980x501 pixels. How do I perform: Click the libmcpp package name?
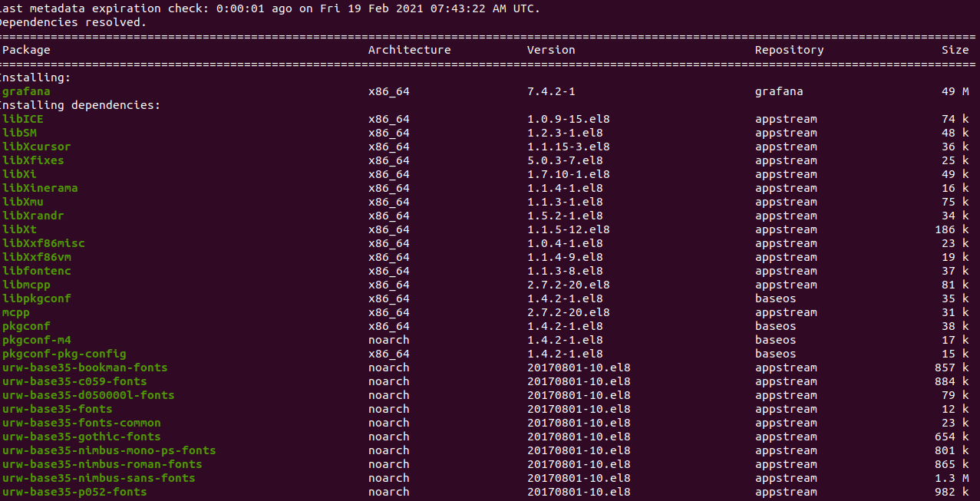26,285
